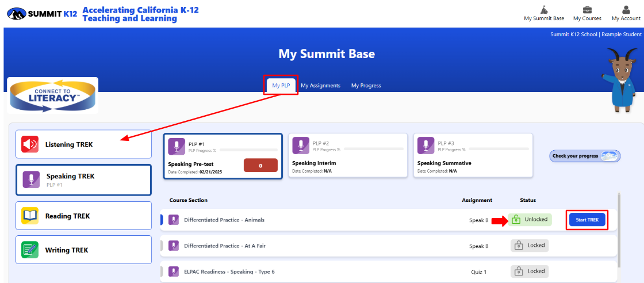Click the Writing TREK notepad icon
The image size is (644, 283).
click(x=30, y=250)
